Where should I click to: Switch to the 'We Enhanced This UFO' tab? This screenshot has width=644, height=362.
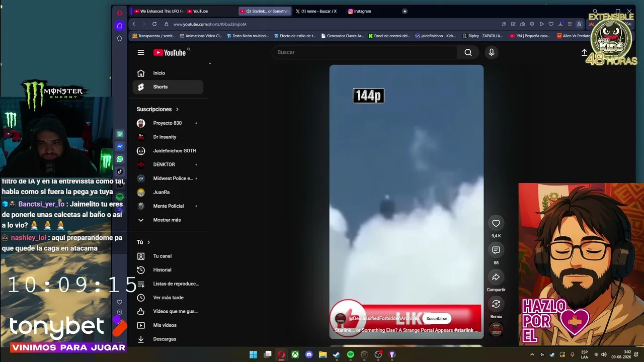tap(158, 11)
